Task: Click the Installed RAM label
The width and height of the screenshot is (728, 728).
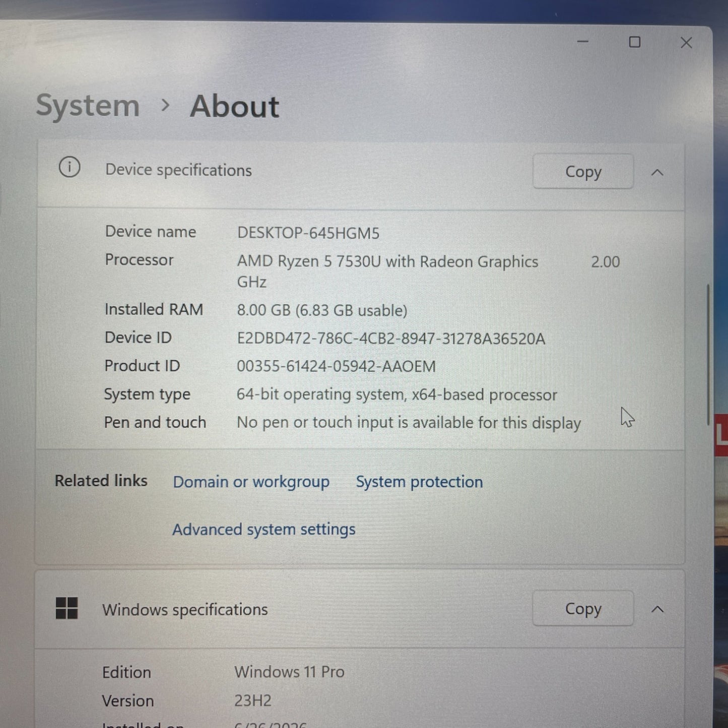Action: pyautogui.click(x=154, y=309)
